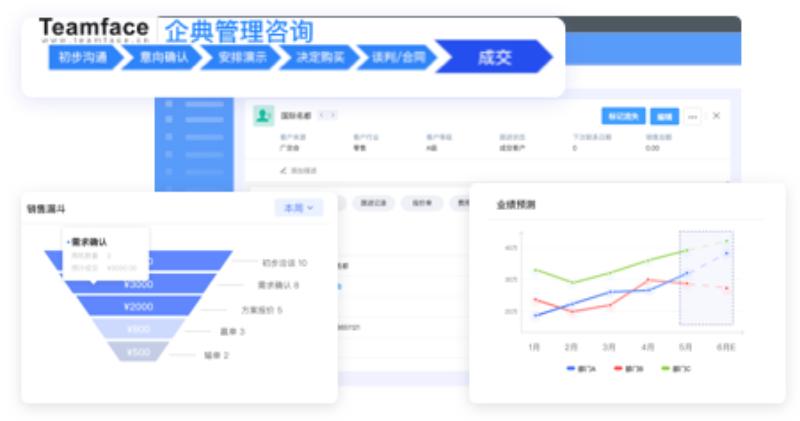Click the wider blue button left of 编辑
Screen dimensions: 800x421
623,116
